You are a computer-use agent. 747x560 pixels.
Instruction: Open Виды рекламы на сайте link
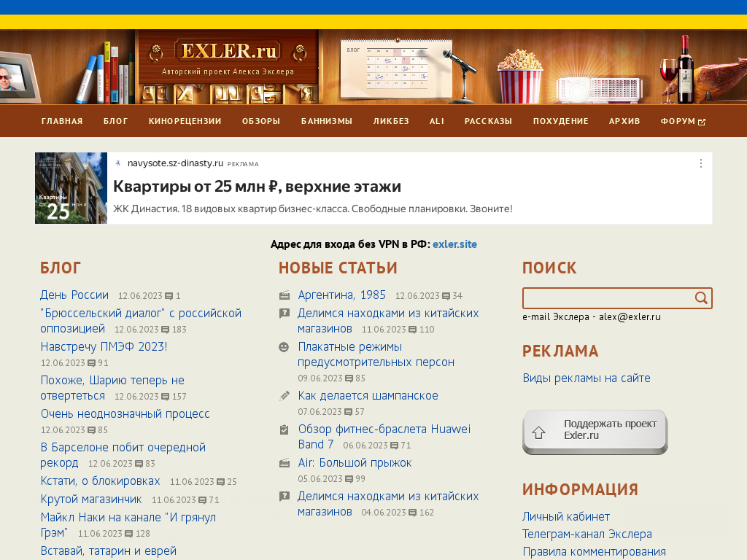[x=587, y=378]
